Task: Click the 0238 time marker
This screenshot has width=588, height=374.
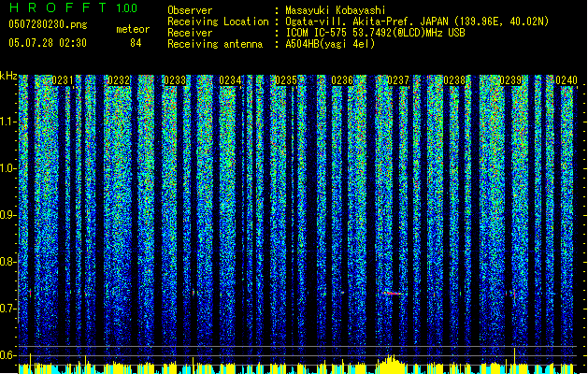Action: (454, 80)
